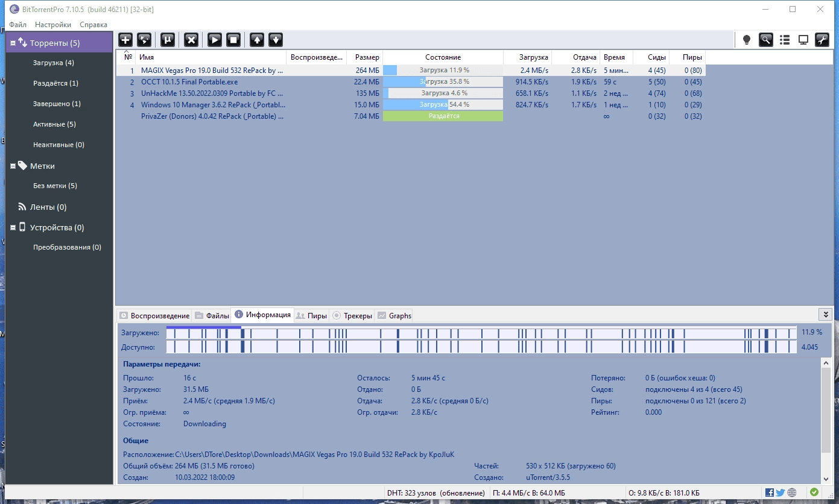
Task: Sort by the Загрузка column header
Action: 527,57
